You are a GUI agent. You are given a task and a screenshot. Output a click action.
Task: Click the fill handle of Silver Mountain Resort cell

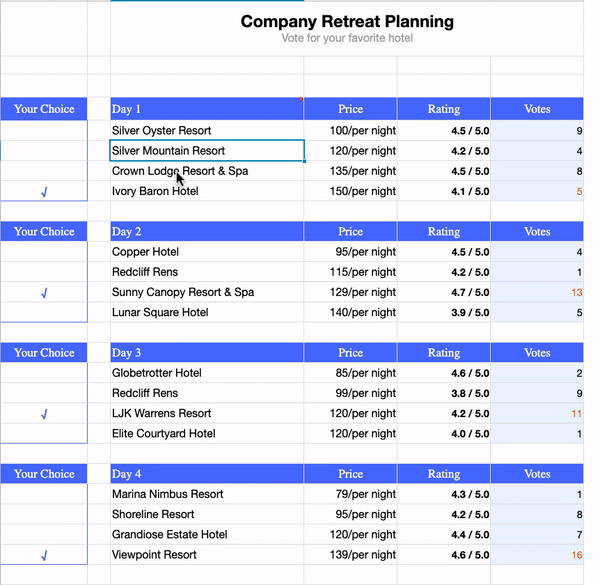click(x=304, y=161)
